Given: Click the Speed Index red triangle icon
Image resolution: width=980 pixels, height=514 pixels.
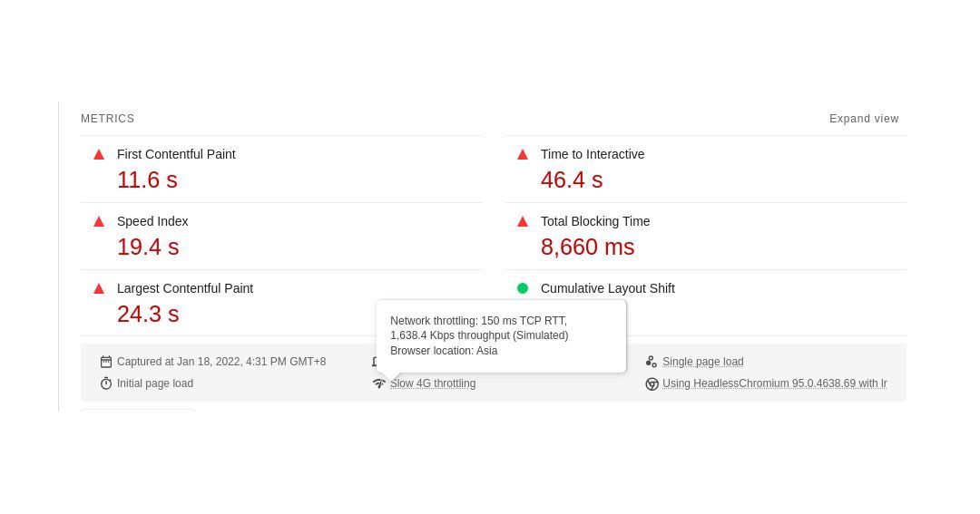Looking at the screenshot, I should (x=99, y=221).
